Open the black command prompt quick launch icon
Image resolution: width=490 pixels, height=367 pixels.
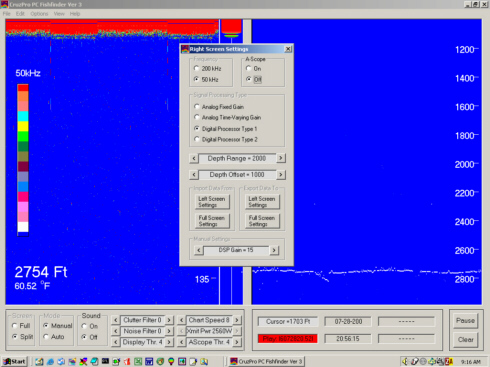105,361
